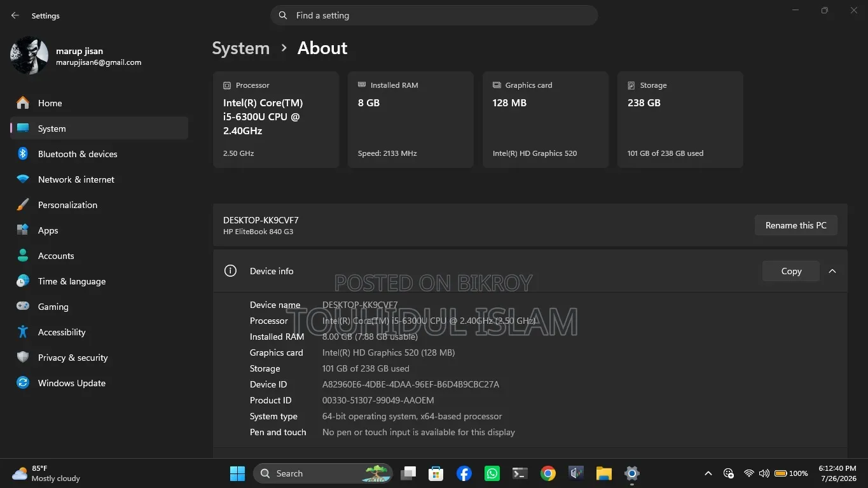868x488 pixels.
Task: Open Task View from the taskbar
Action: tap(408, 473)
